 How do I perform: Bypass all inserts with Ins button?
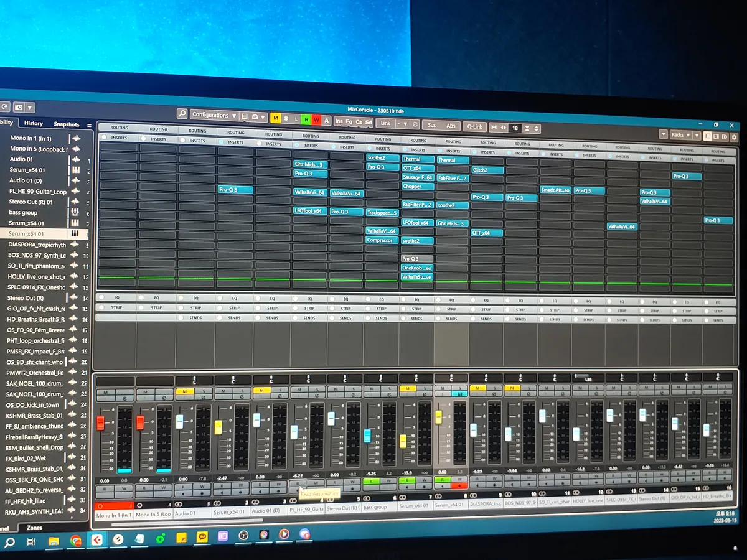(x=339, y=121)
